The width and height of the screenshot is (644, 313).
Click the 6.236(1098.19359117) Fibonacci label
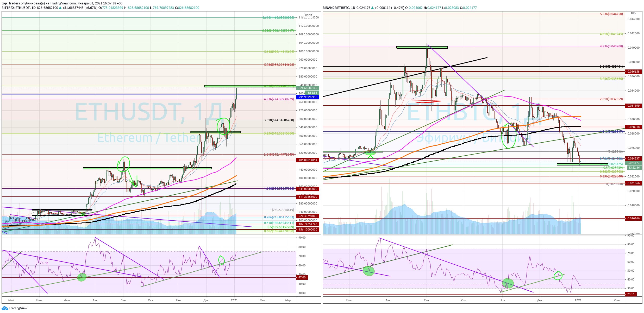[278, 31]
